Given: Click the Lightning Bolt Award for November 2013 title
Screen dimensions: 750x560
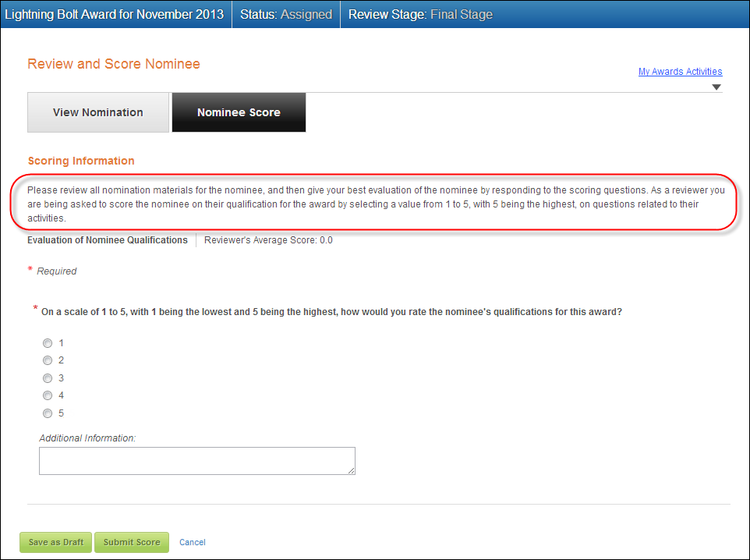Looking at the screenshot, I should tap(115, 14).
